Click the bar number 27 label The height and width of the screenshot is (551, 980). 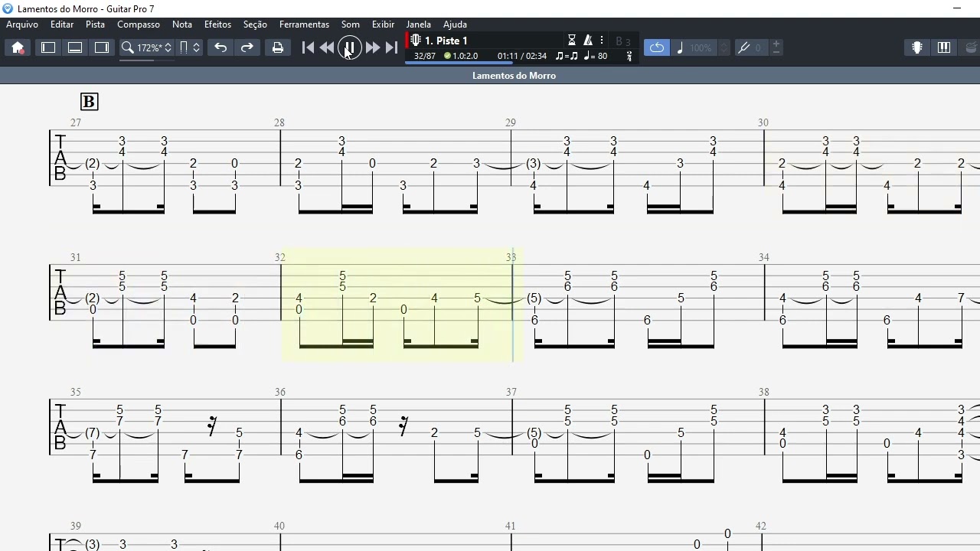pos(76,122)
